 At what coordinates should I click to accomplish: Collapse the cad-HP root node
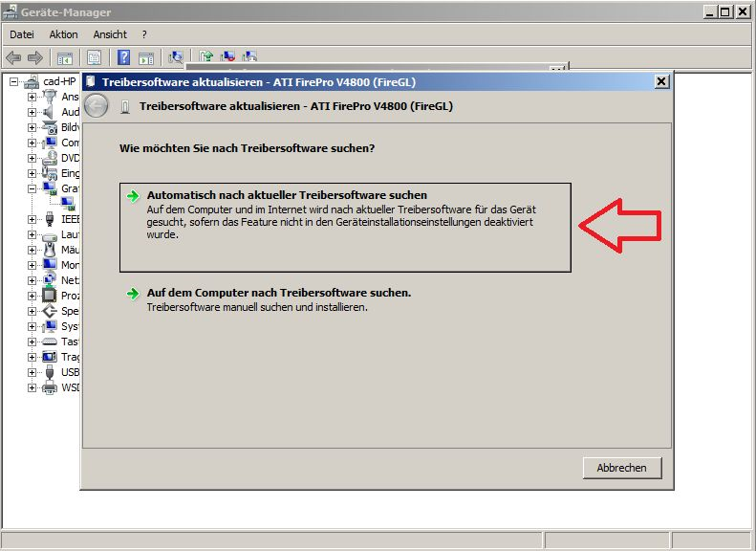coord(14,81)
